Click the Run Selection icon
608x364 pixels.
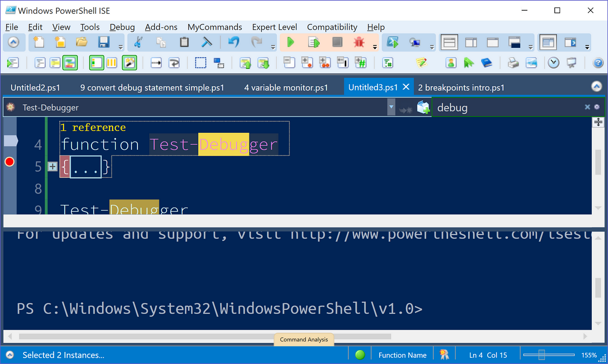coord(314,42)
